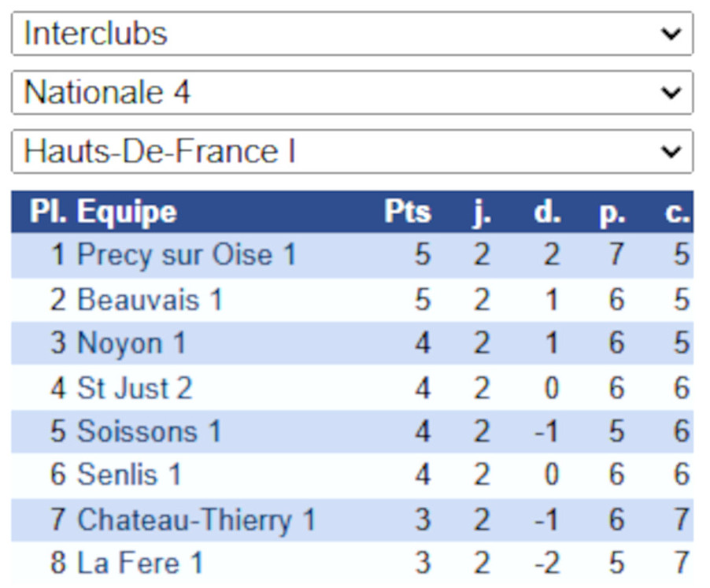
Task: Click the Pts column header
Action: click(408, 212)
